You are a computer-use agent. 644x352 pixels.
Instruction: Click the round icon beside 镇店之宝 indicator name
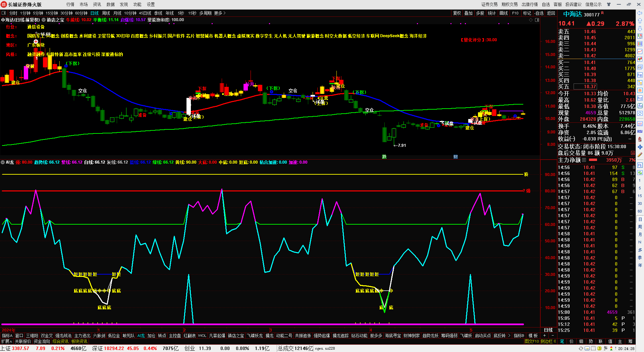point(44,20)
